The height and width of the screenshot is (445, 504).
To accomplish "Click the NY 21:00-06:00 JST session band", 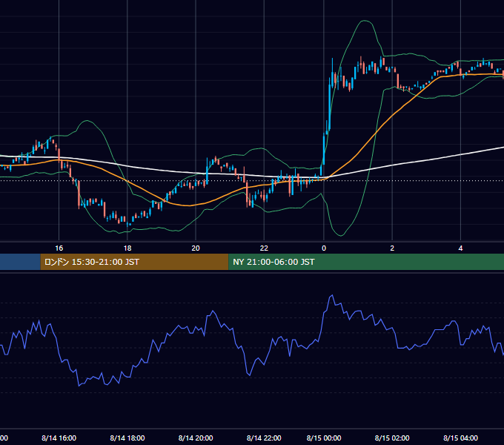I will [366, 262].
